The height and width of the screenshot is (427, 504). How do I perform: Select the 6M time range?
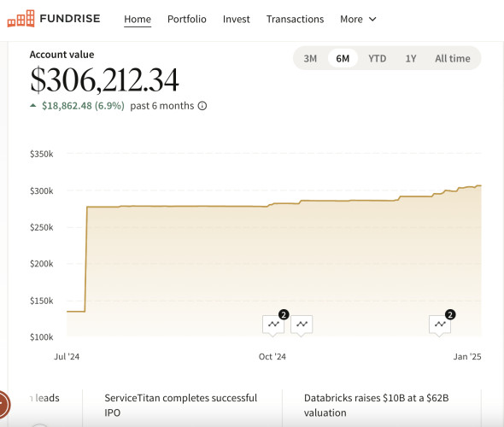[x=343, y=58]
